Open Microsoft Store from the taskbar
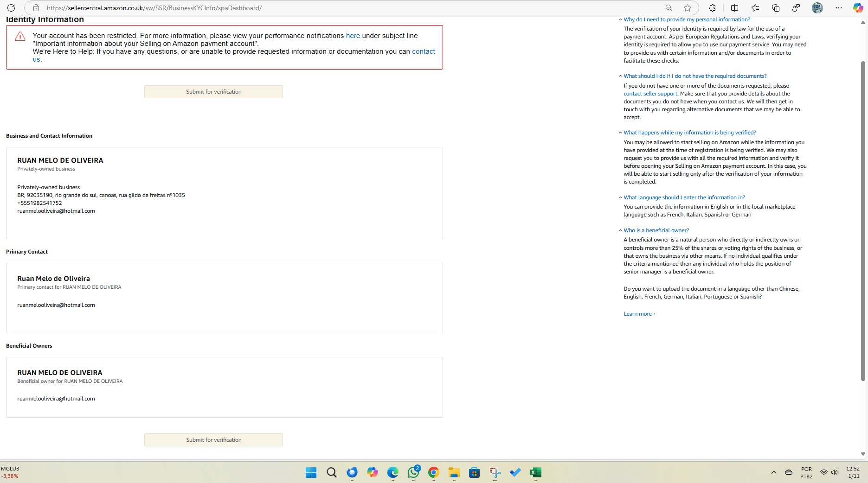The width and height of the screenshot is (868, 483). coord(474,472)
